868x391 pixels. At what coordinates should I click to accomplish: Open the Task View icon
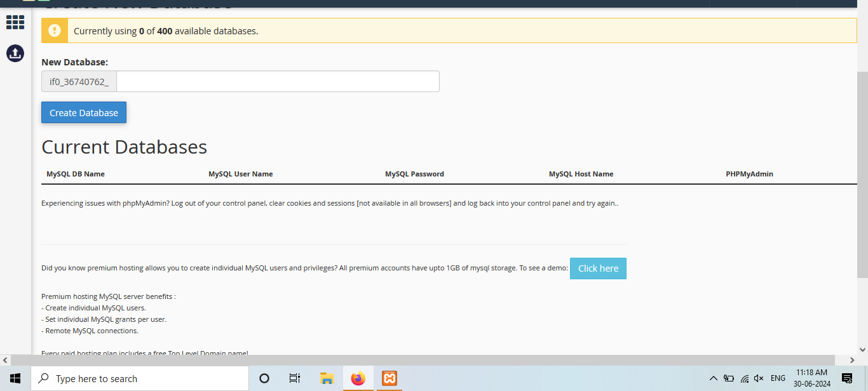point(295,378)
